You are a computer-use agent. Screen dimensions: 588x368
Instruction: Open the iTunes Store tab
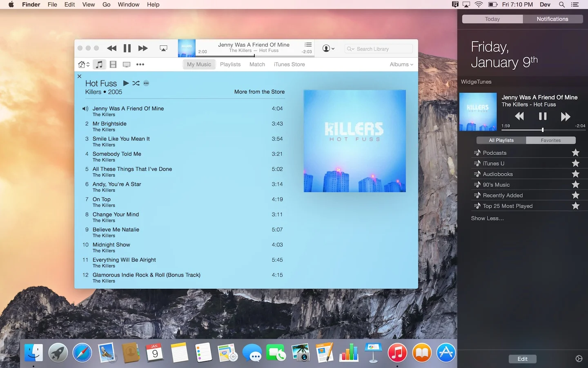point(289,64)
